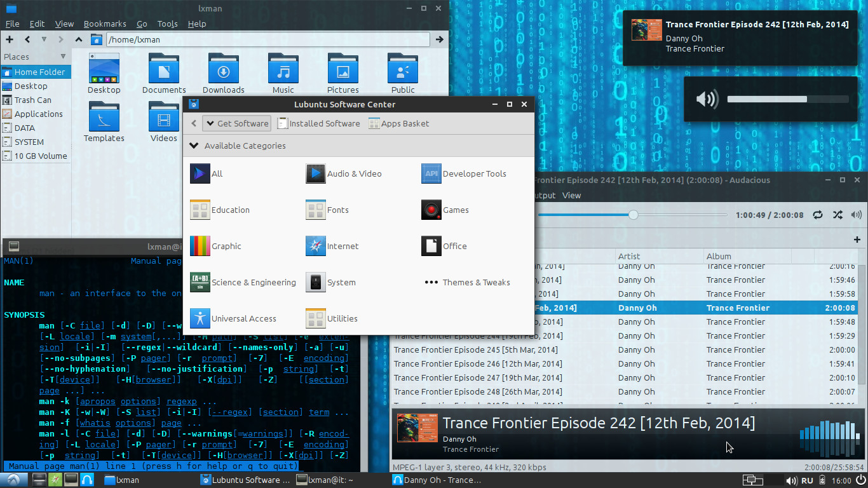Viewport: 868px width, 488px height.
Task: Select the Education category
Action: 220,210
